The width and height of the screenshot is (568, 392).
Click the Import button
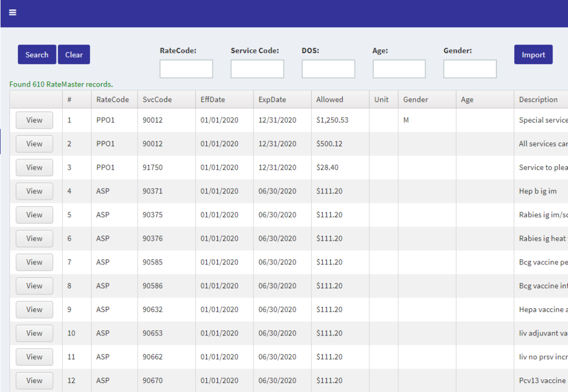533,55
